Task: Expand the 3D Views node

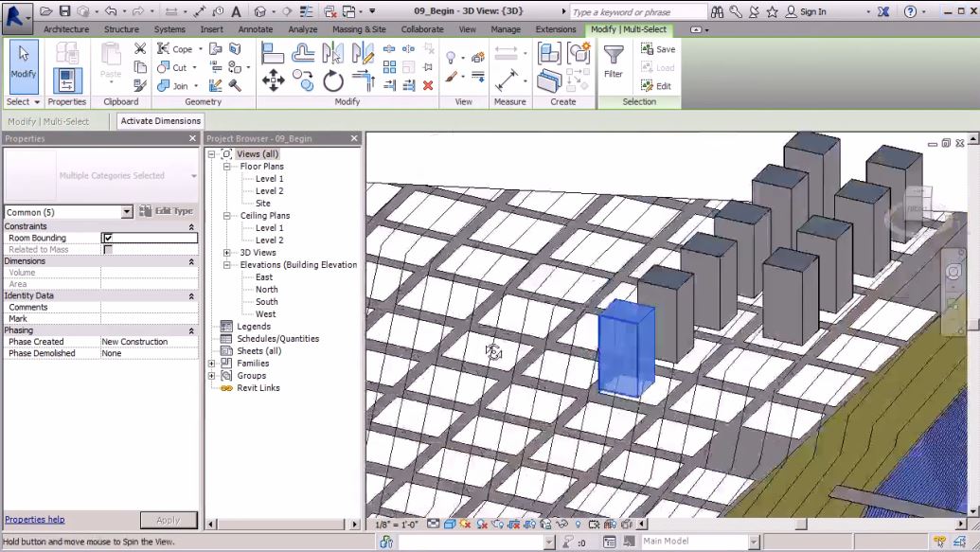Action: (227, 253)
